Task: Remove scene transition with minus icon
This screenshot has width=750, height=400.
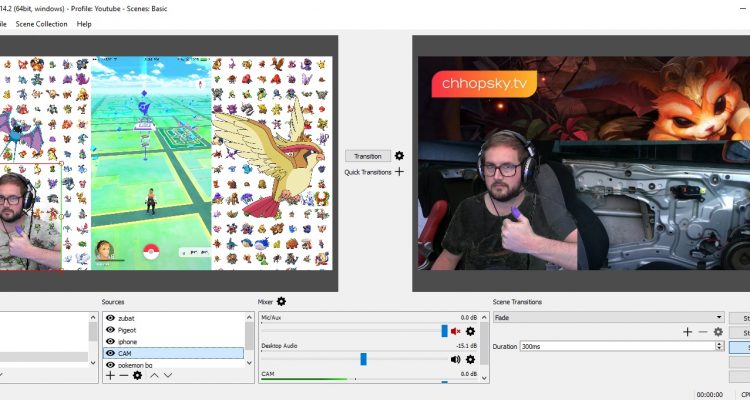Action: (x=703, y=332)
